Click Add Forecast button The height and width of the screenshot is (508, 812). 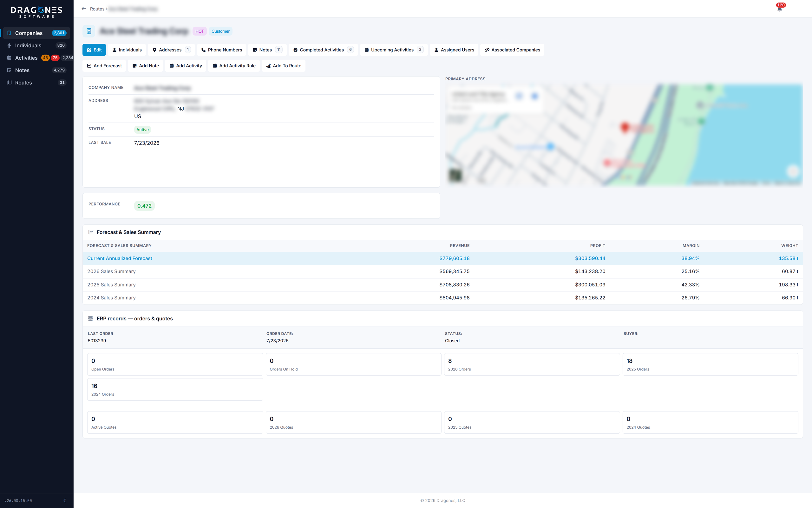(x=104, y=66)
